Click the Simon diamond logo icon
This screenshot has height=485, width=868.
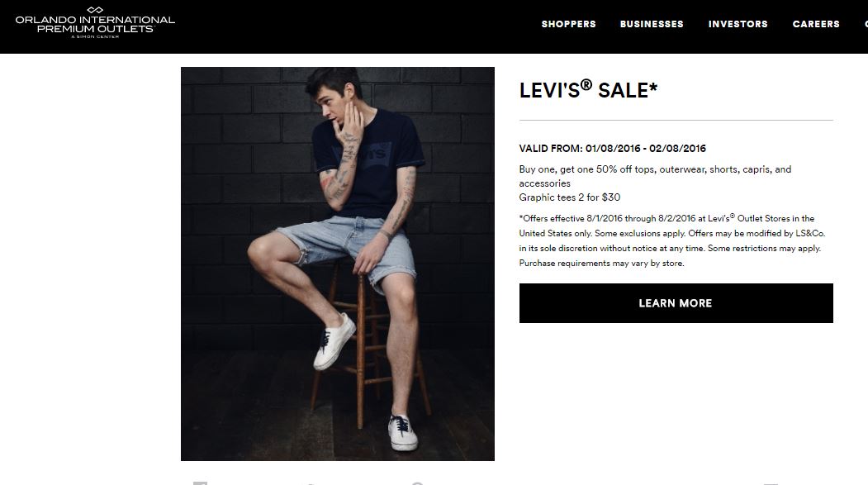[x=95, y=10]
